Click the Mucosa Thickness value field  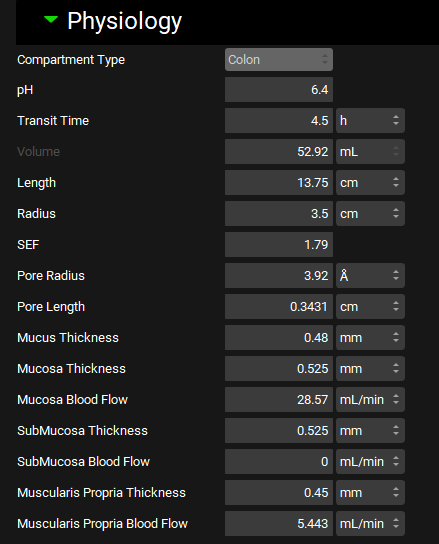[279, 368]
